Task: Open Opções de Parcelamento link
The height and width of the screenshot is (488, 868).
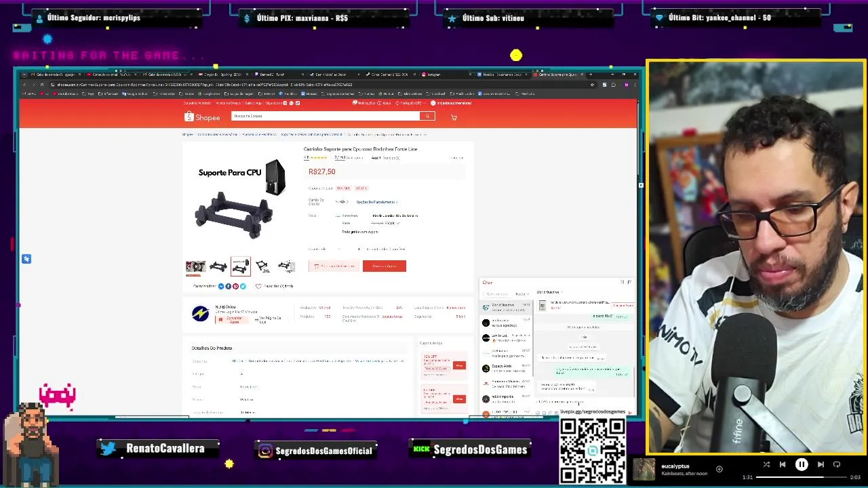Action: coord(376,202)
